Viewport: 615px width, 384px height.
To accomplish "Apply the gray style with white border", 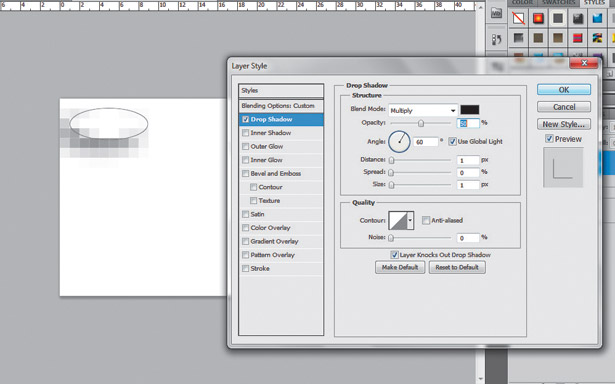I will 558,18.
